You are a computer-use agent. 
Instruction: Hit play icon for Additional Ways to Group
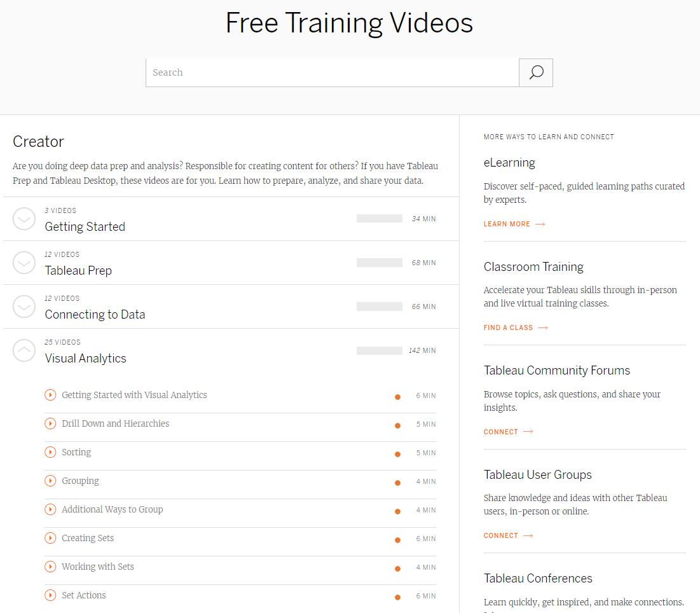point(50,509)
